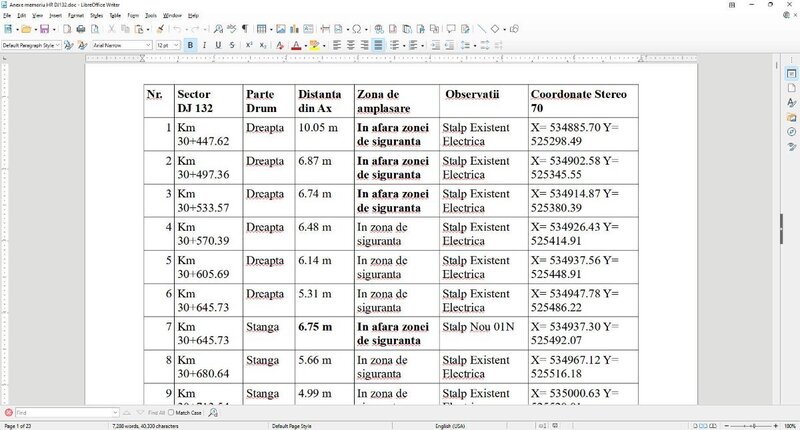800x430 pixels.
Task: Click the Find All button
Action: point(153,412)
